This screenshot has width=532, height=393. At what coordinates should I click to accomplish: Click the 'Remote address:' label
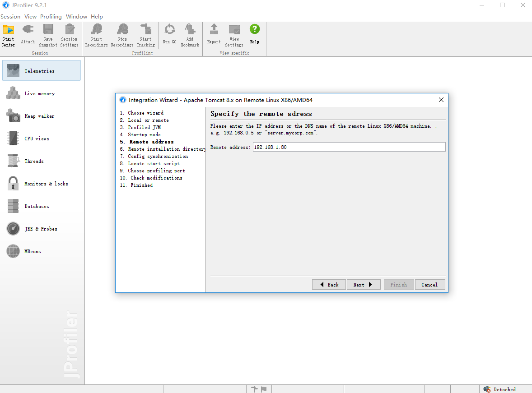coord(230,147)
